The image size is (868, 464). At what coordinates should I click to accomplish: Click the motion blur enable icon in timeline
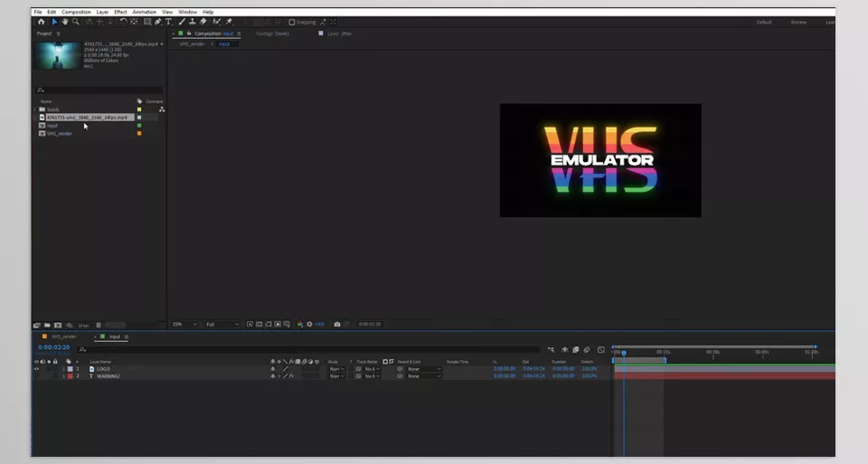click(x=586, y=349)
